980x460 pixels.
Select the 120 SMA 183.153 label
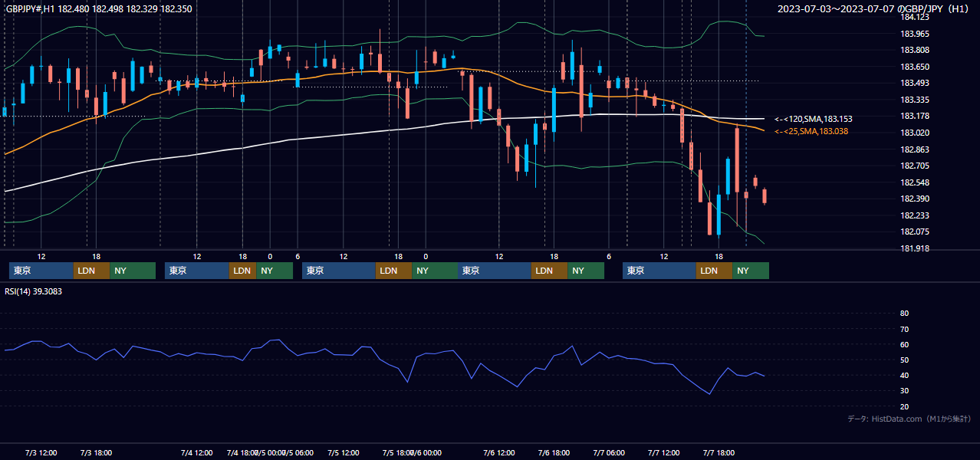coord(814,119)
